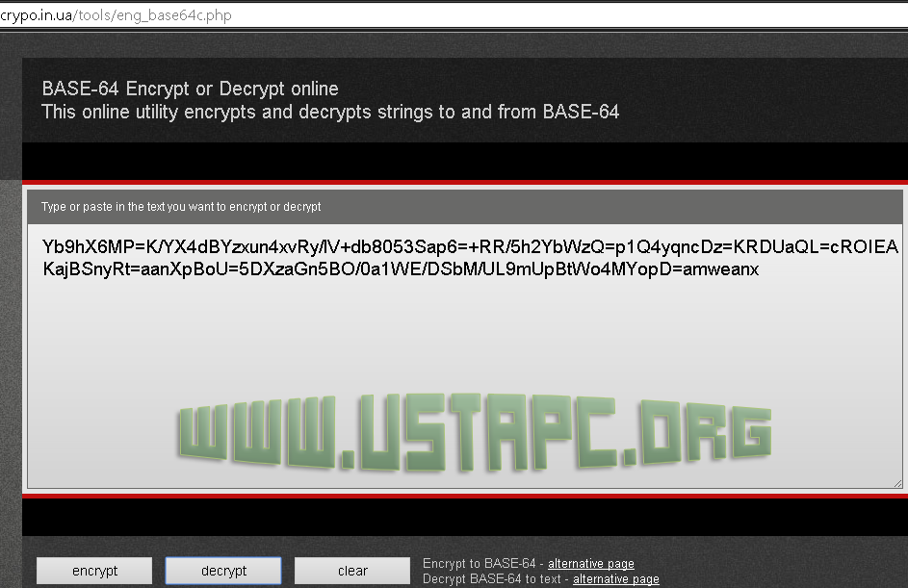Click the "This online utility encrypts" subtitle

click(330, 112)
